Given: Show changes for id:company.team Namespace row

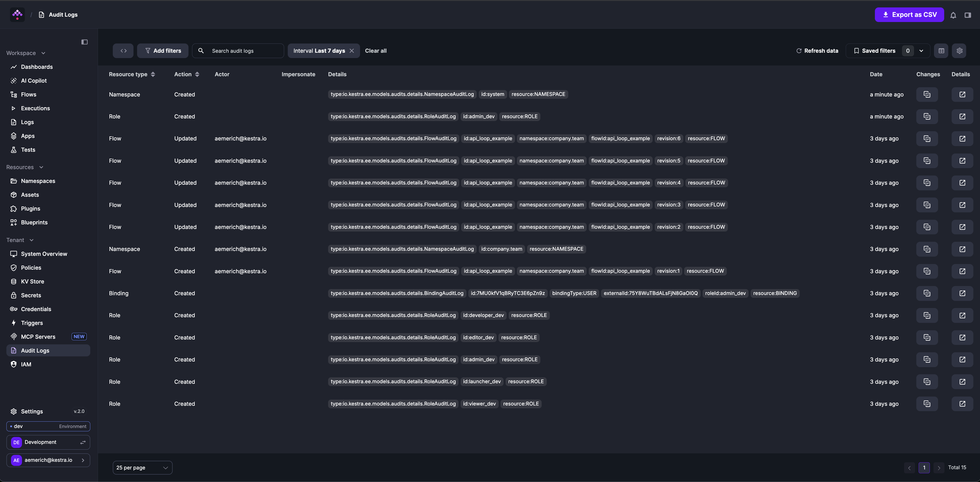Looking at the screenshot, I should pos(927,249).
